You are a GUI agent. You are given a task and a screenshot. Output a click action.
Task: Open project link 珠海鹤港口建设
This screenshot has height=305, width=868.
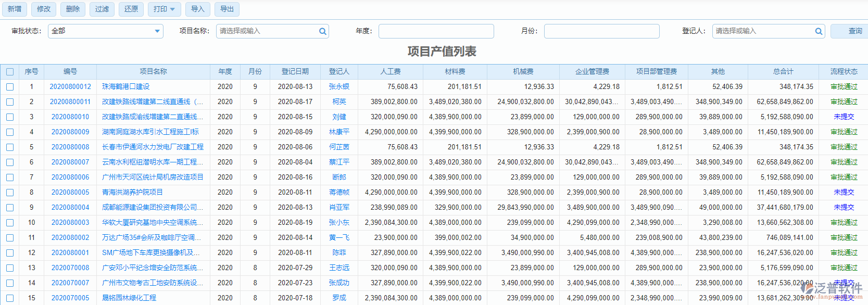(x=125, y=87)
